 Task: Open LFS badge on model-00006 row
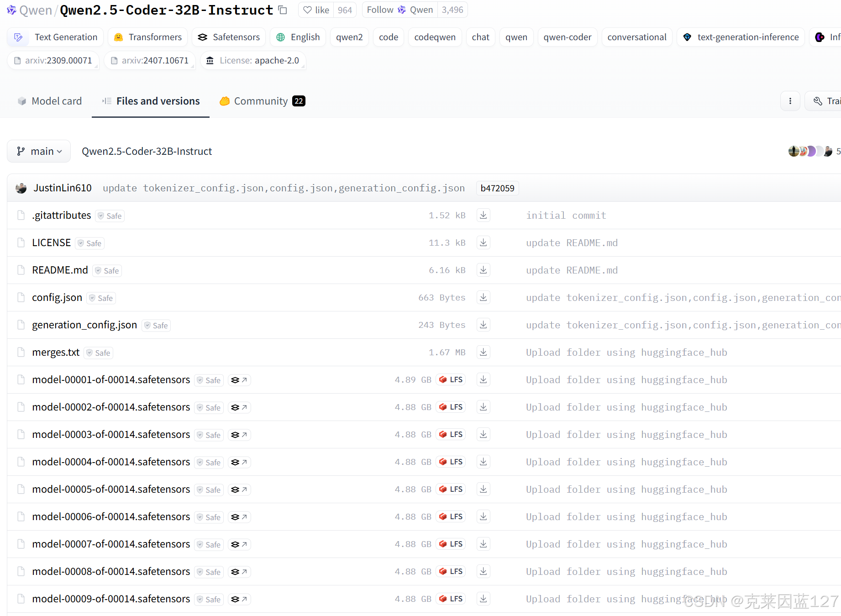451,516
